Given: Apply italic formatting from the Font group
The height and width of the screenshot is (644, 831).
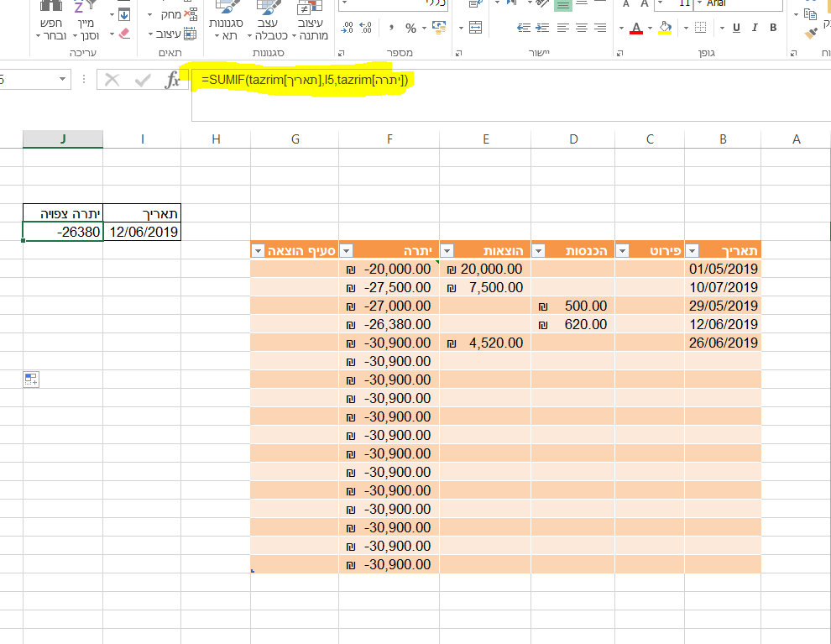Looking at the screenshot, I should click(755, 28).
